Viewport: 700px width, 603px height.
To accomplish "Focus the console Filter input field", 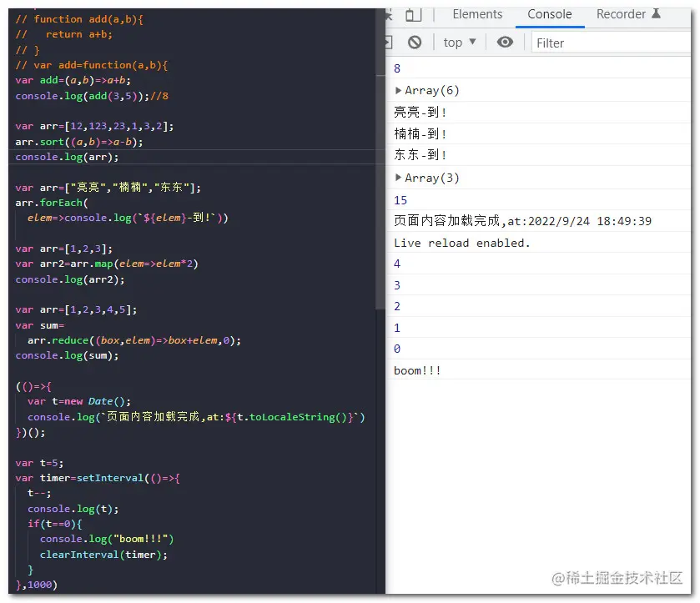I will [x=611, y=43].
